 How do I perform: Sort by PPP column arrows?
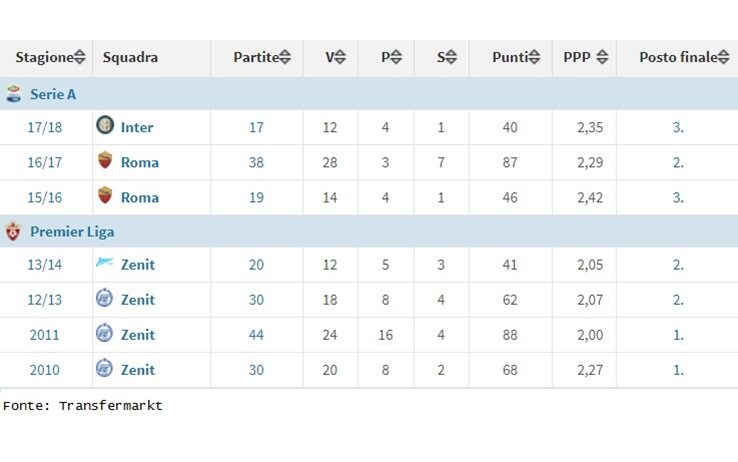(x=602, y=57)
